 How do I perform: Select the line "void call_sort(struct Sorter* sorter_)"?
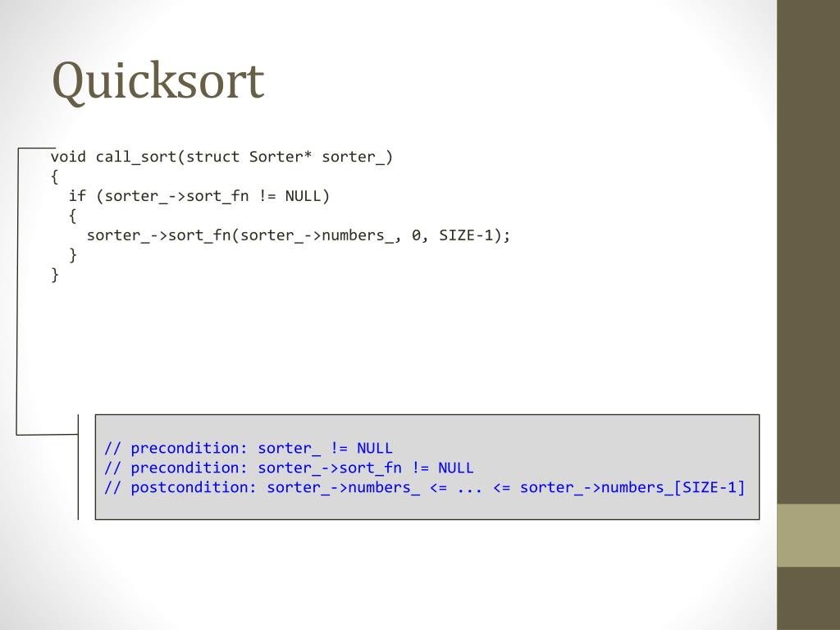click(221, 157)
